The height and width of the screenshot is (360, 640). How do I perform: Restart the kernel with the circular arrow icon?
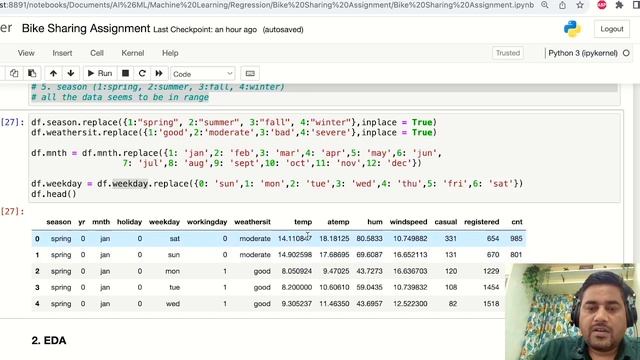tap(142, 73)
